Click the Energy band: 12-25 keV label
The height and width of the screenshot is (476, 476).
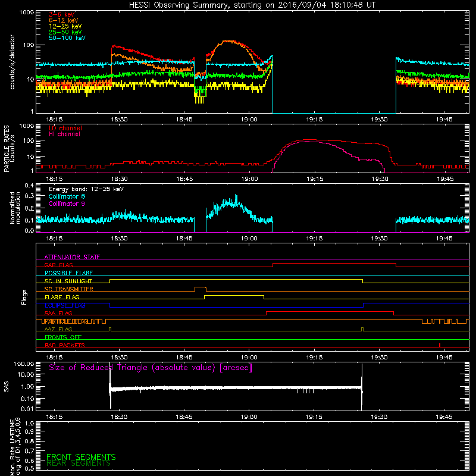[86, 189]
